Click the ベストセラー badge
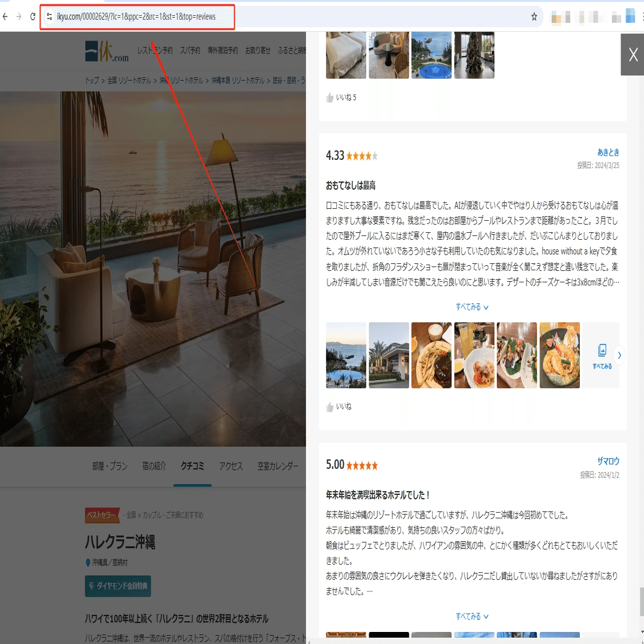This screenshot has width=644, height=644. pyautogui.click(x=102, y=515)
